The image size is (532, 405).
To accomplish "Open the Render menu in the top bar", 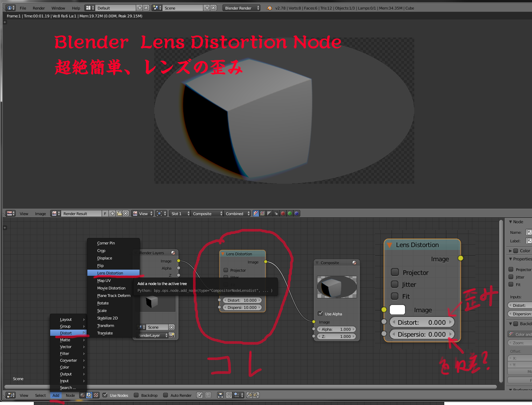I will click(39, 8).
